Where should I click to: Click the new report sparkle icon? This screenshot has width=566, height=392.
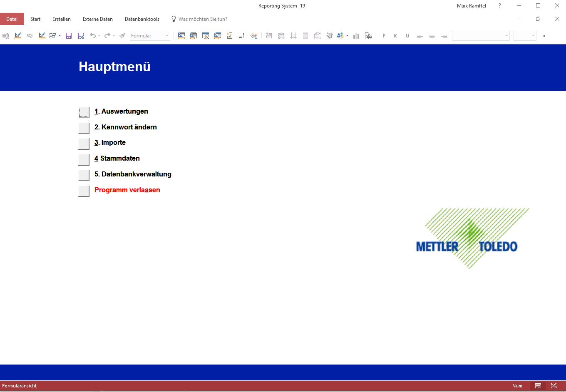click(229, 36)
